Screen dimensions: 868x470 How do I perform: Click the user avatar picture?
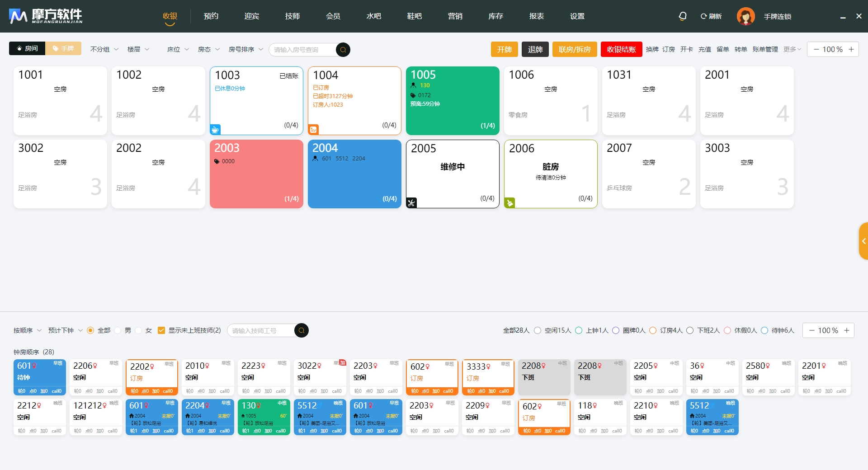(745, 16)
